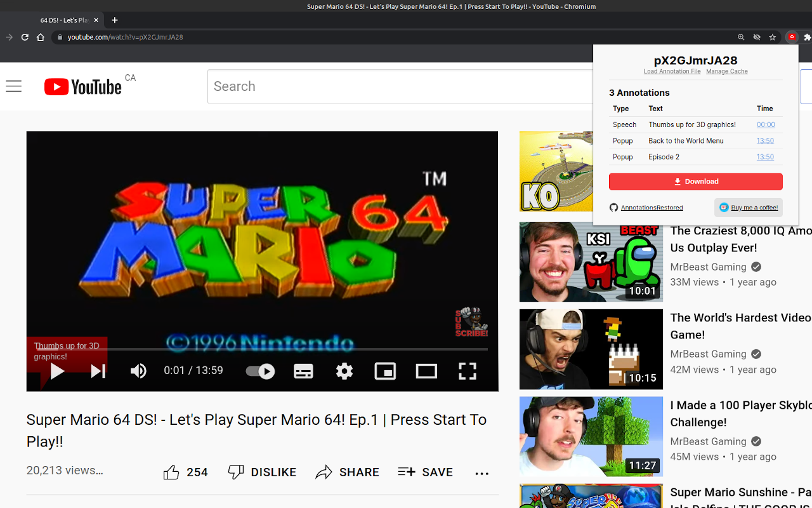This screenshot has height=508, width=812.
Task: Like the video with thumbs up
Action: (x=185, y=472)
